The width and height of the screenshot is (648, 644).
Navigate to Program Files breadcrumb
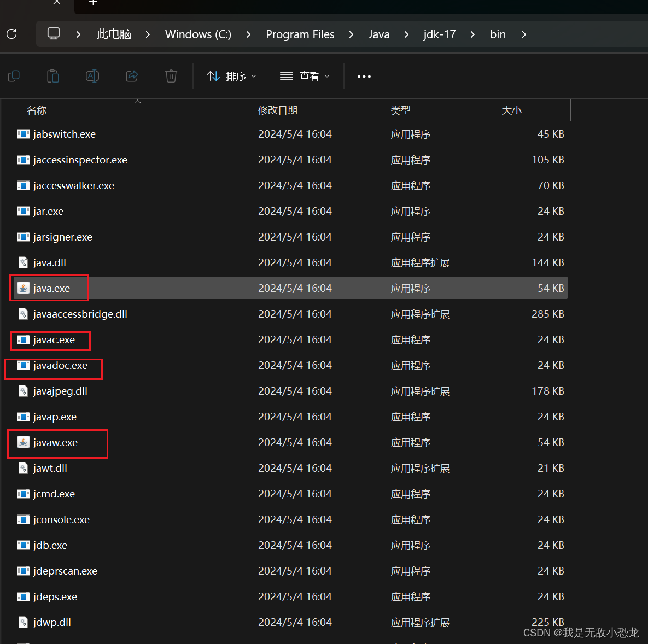click(x=300, y=34)
